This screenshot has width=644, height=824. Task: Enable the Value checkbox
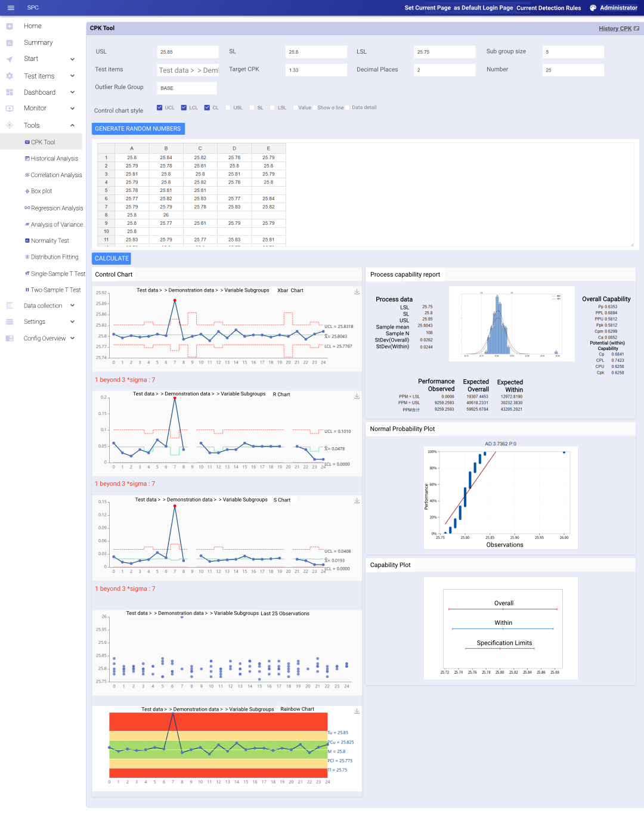coord(295,108)
